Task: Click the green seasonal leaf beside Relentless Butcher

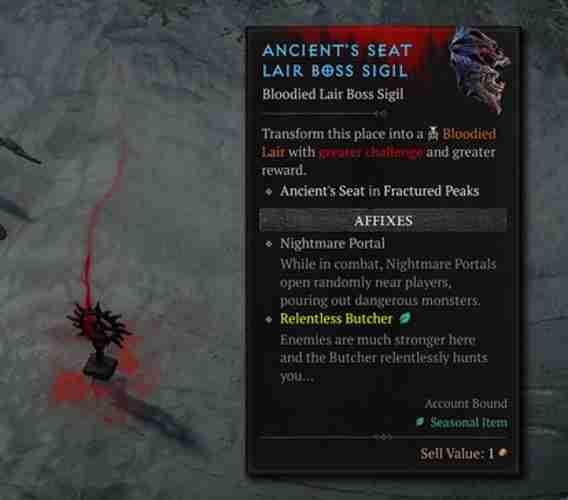Action: (x=405, y=318)
